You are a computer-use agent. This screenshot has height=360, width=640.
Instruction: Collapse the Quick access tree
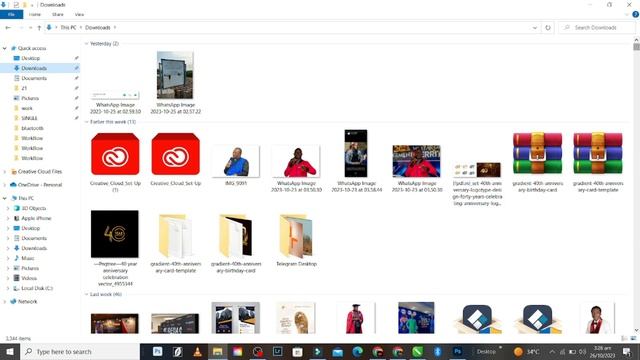tap(4, 48)
